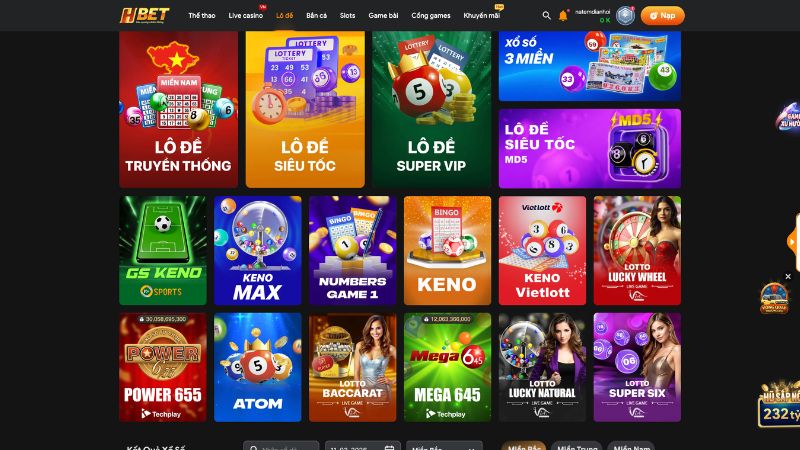The image size is (800, 450).
Task: Open the Power 655 Techplay tile
Action: click(163, 367)
